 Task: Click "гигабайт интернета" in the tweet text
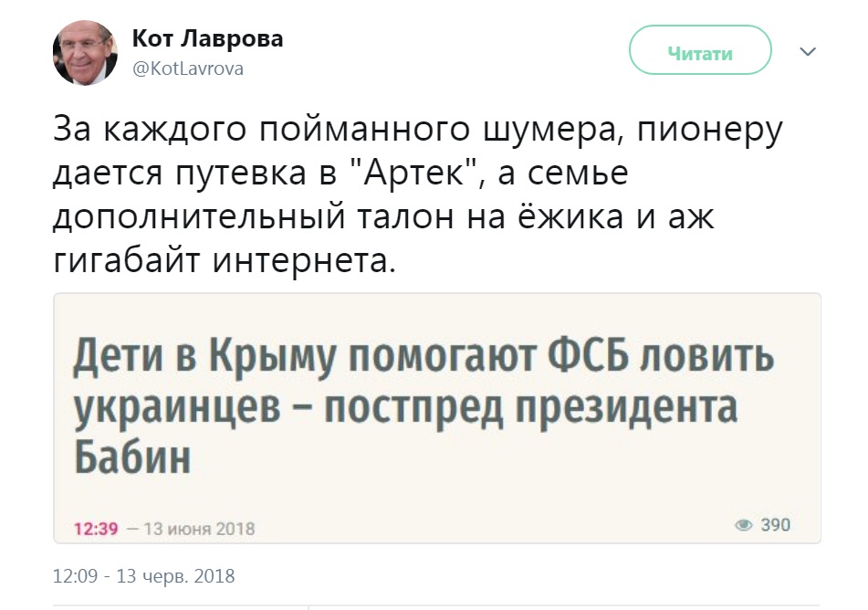tap(225, 261)
